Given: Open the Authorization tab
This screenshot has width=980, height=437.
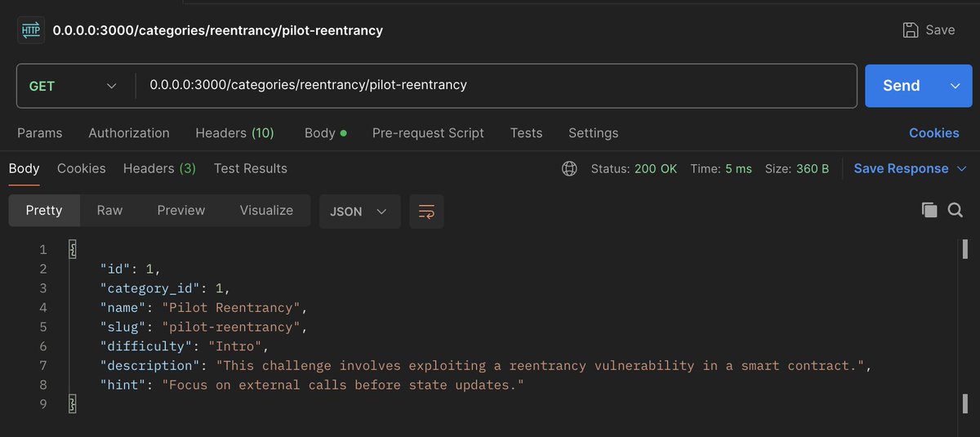Looking at the screenshot, I should [x=129, y=133].
